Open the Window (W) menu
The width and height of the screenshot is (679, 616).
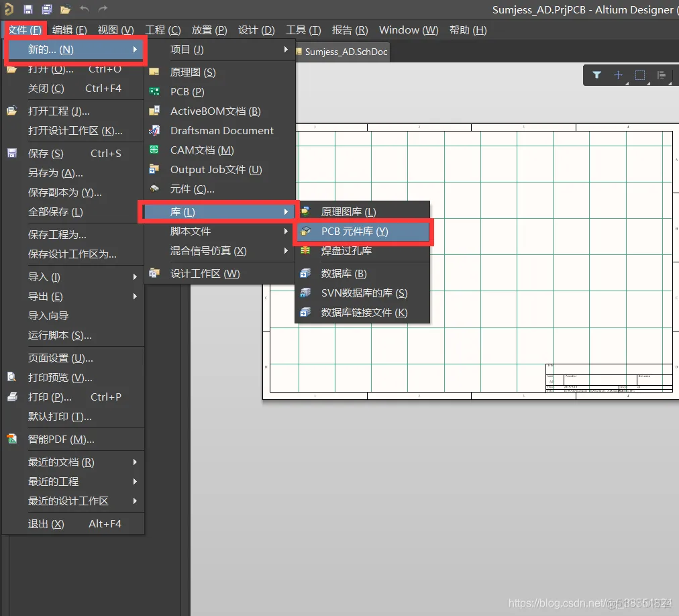tap(409, 30)
